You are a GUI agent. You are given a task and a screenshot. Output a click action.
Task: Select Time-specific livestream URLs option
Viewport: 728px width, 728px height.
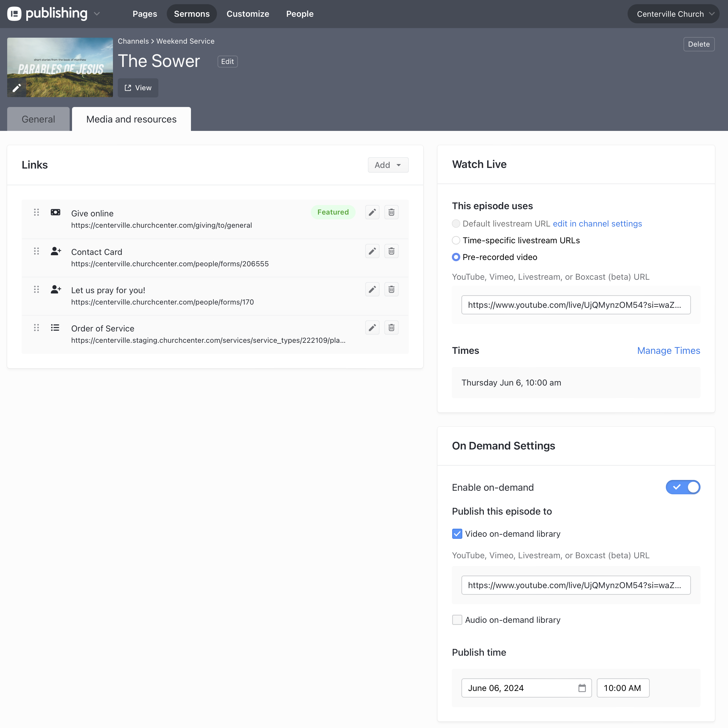coord(456,240)
